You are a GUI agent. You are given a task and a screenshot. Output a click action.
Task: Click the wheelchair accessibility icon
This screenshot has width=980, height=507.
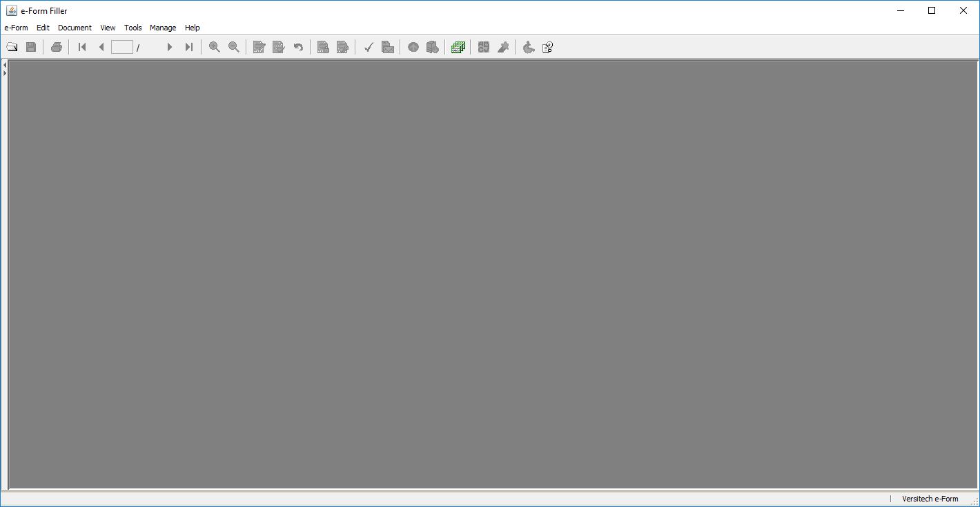pos(529,47)
